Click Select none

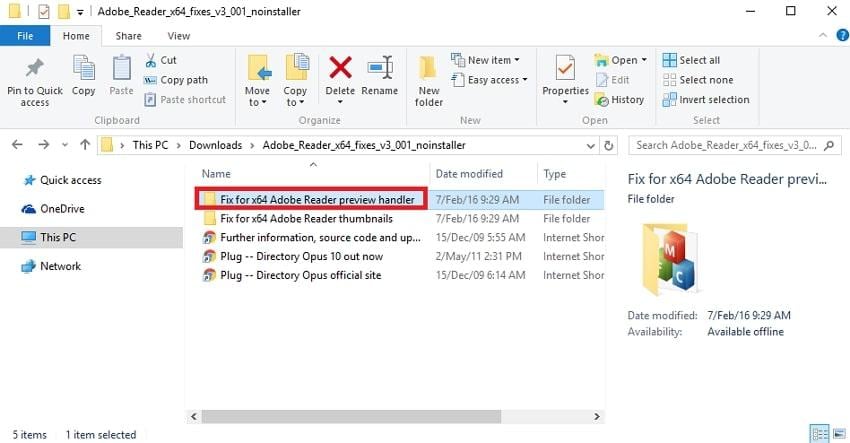698,80
